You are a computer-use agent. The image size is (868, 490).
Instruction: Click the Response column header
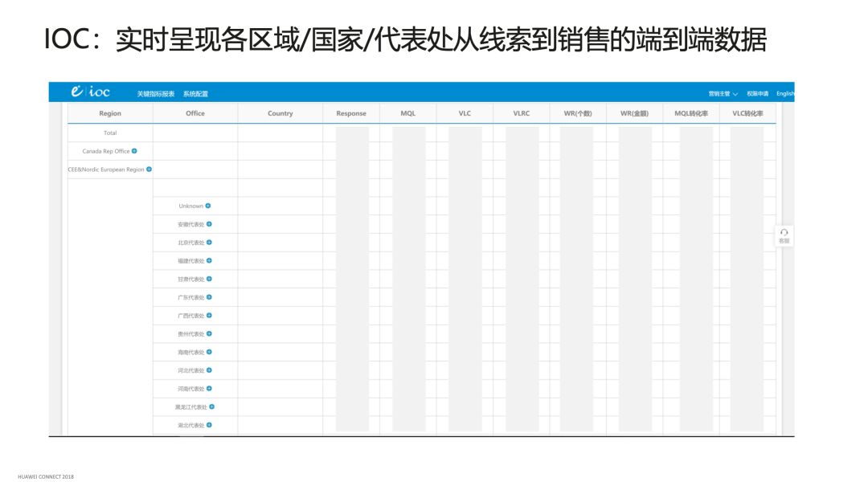point(351,113)
